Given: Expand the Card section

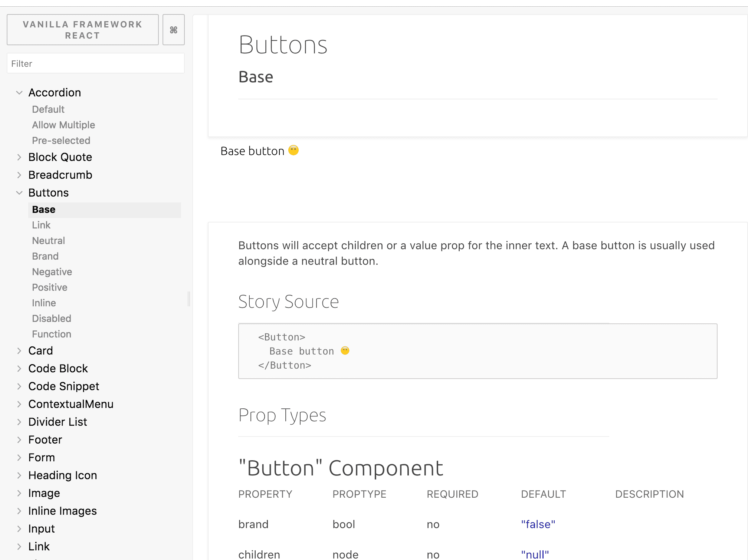Looking at the screenshot, I should click(x=40, y=350).
